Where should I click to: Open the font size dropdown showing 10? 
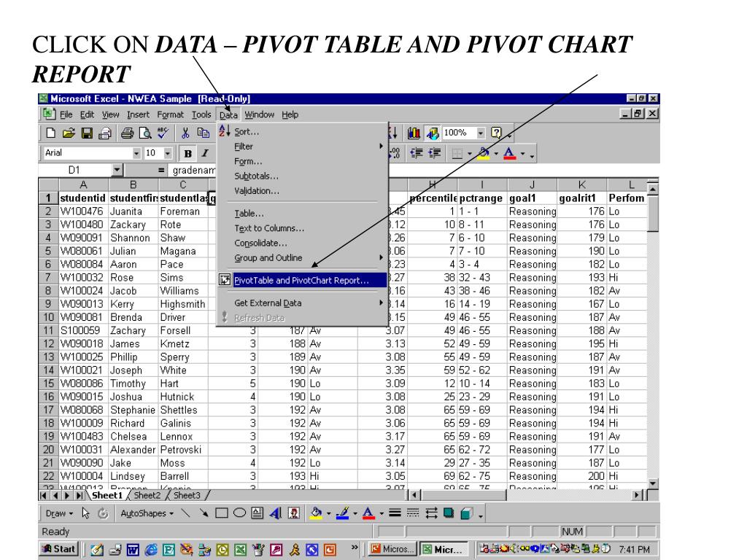click(x=167, y=153)
